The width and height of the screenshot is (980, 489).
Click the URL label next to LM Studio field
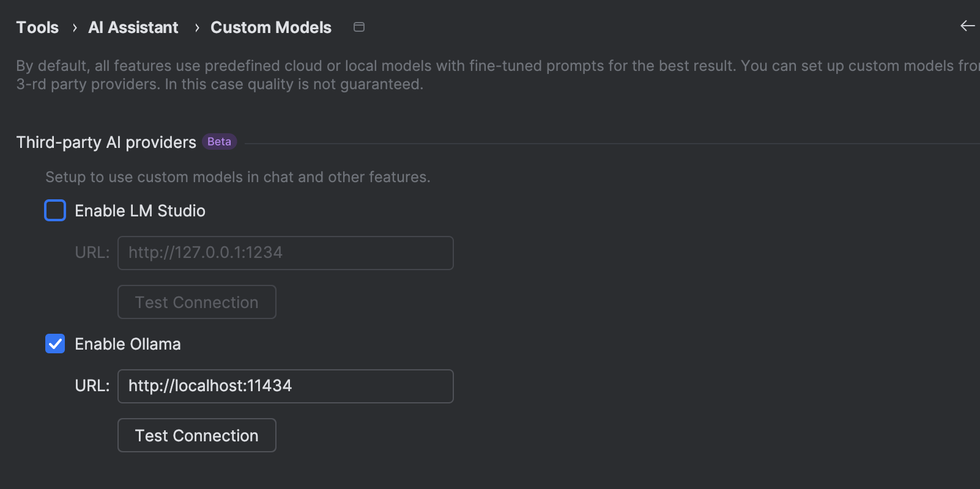click(x=92, y=252)
